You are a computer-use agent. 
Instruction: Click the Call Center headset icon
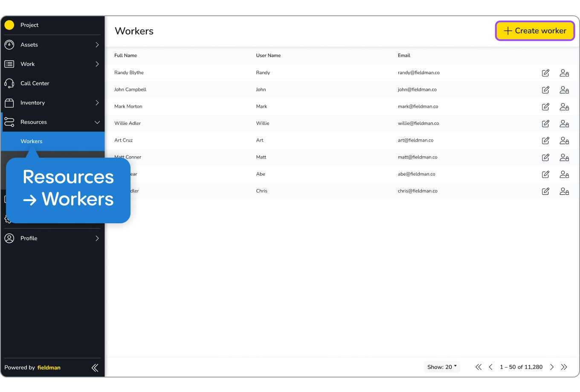click(x=9, y=84)
